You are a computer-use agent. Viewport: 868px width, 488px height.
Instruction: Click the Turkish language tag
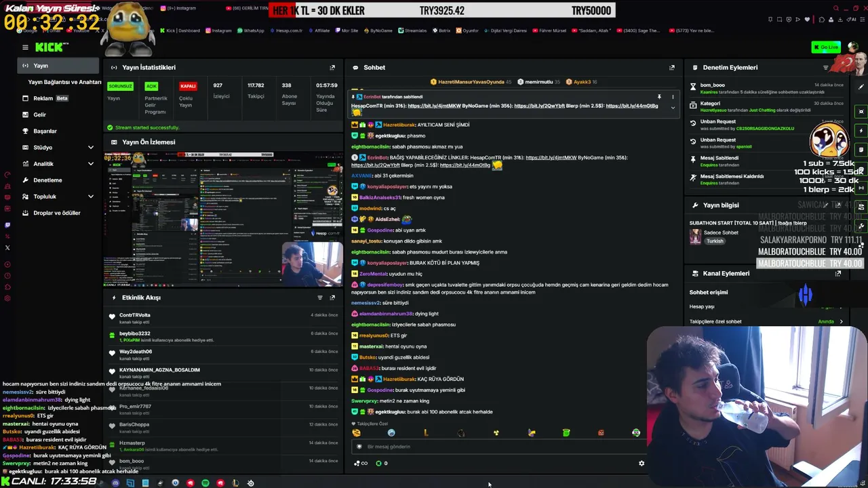point(715,241)
